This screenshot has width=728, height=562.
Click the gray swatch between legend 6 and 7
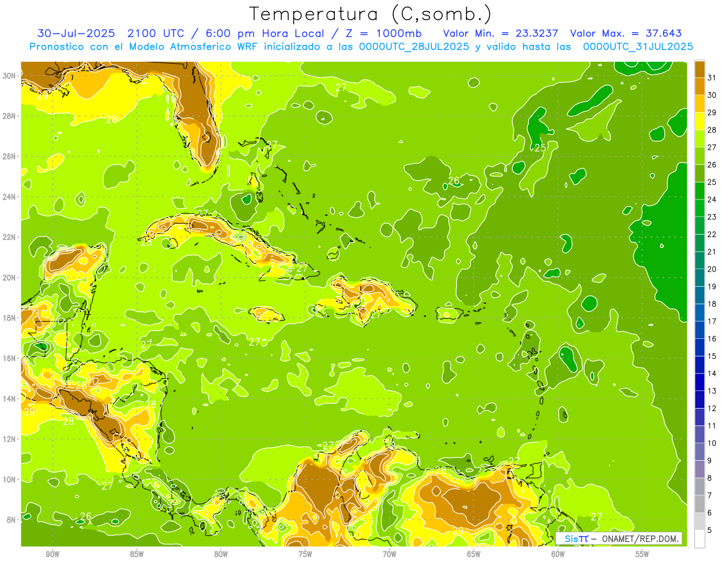(x=699, y=504)
